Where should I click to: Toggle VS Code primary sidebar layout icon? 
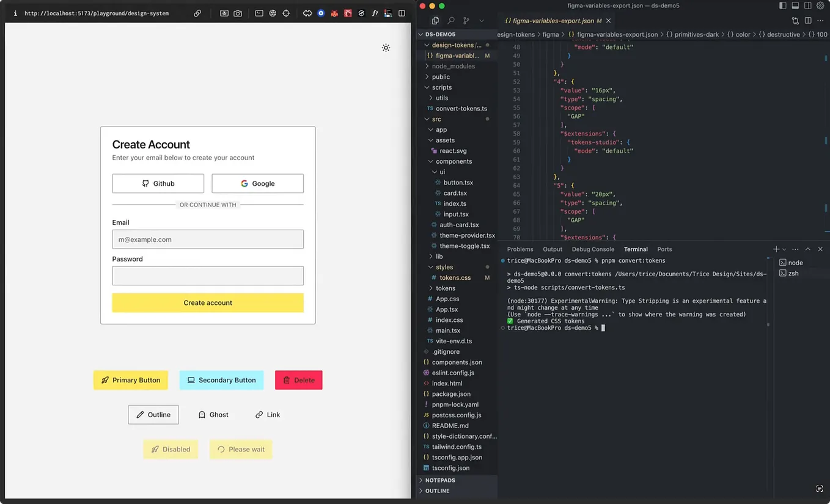[783, 5]
